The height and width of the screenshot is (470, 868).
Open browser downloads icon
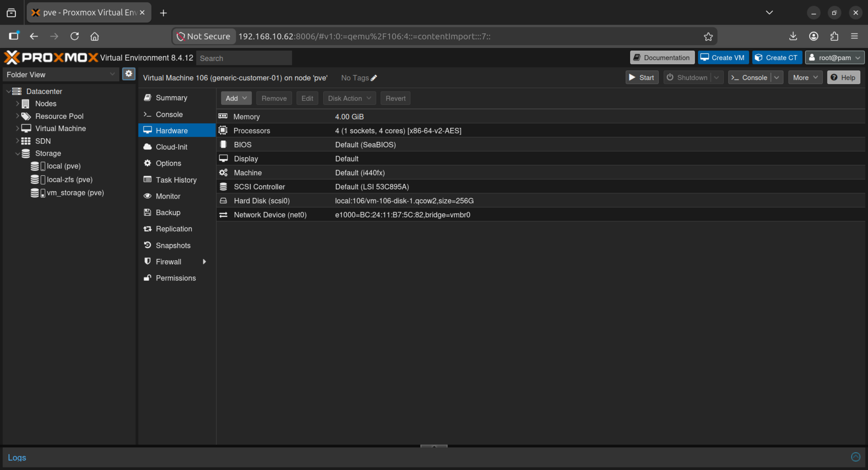(x=793, y=36)
